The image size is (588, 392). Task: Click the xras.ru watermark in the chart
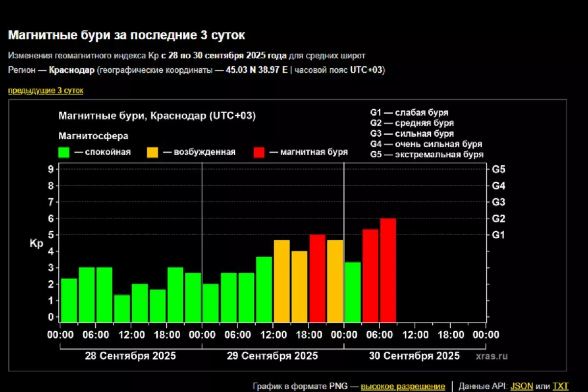pyautogui.click(x=491, y=356)
